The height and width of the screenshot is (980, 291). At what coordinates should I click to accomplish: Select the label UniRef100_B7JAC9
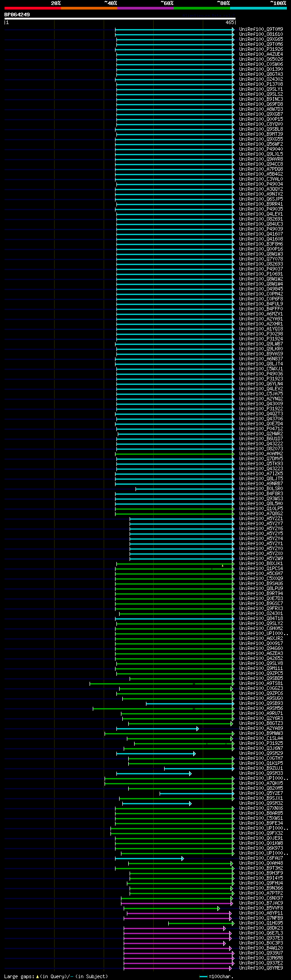coord(261,903)
